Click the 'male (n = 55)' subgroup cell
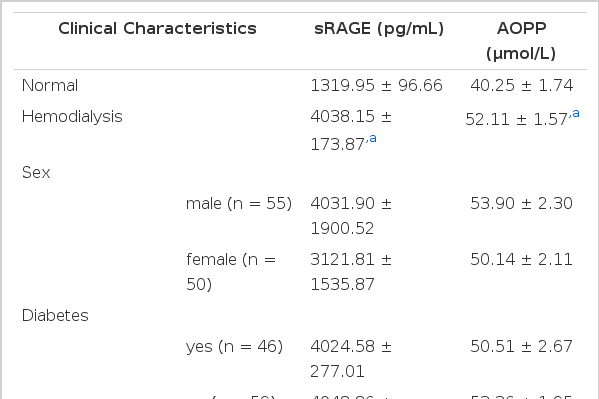The image size is (599, 399). [x=239, y=203]
